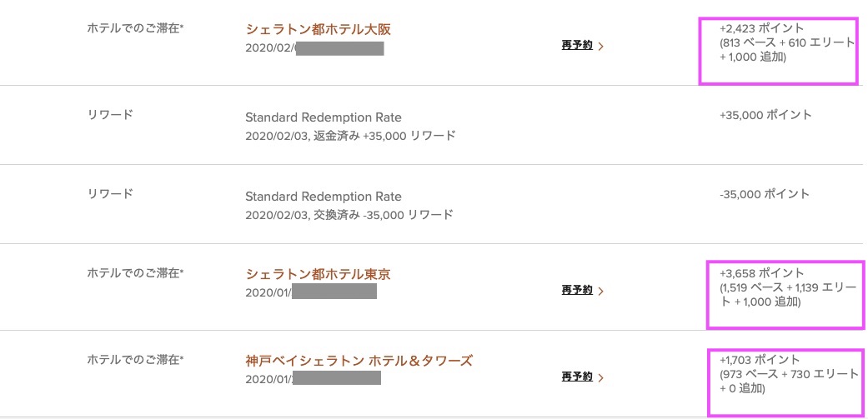
Task: Select the -35,000 ポイント redemption amount
Action: 764,194
